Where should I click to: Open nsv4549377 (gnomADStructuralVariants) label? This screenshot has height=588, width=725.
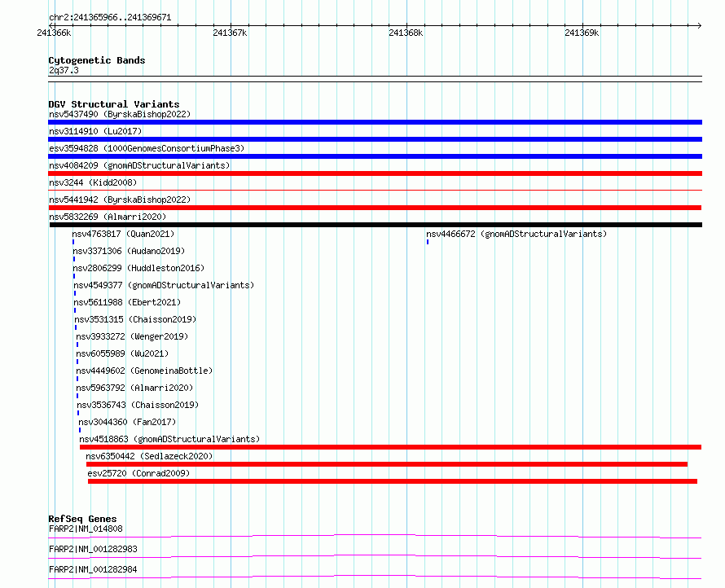(164, 285)
